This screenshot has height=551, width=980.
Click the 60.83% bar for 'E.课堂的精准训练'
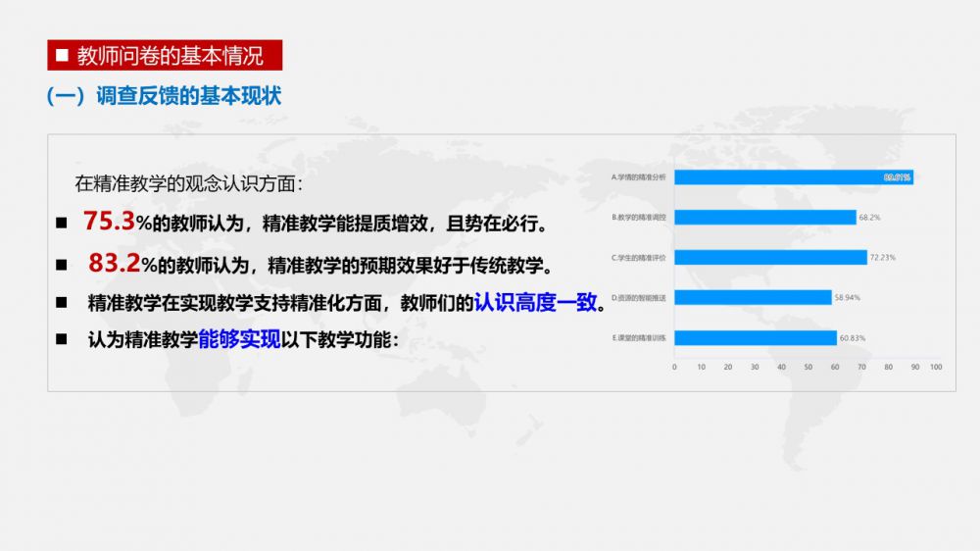755,337
